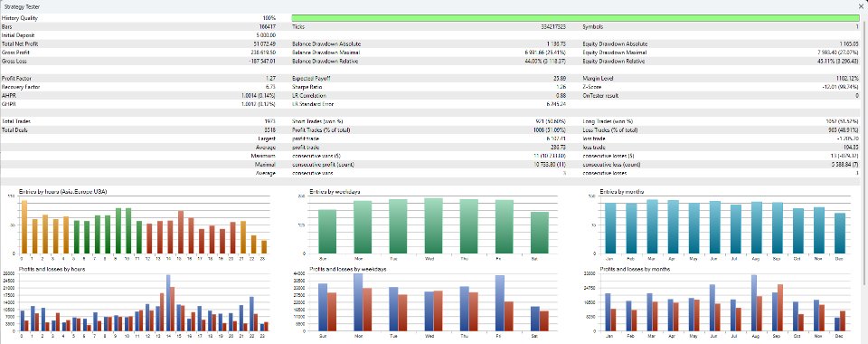
Task: Click the LR Standard Error label
Action: point(313,104)
